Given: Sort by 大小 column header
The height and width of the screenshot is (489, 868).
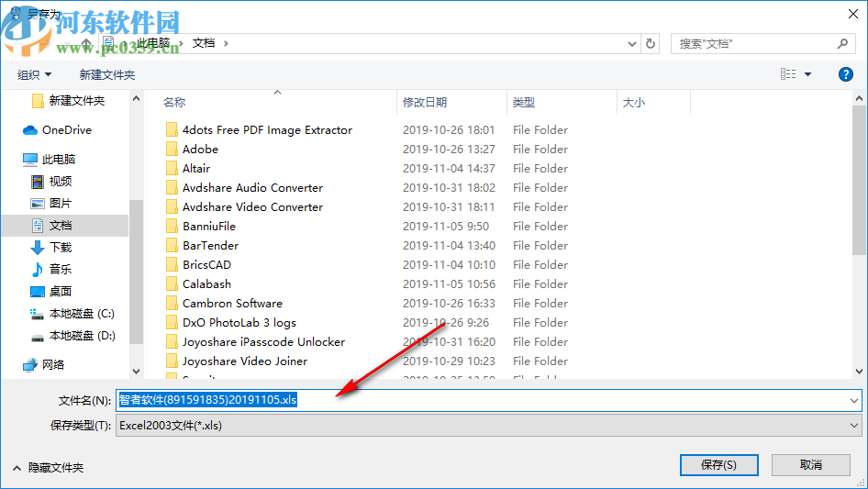Looking at the screenshot, I should 634,103.
